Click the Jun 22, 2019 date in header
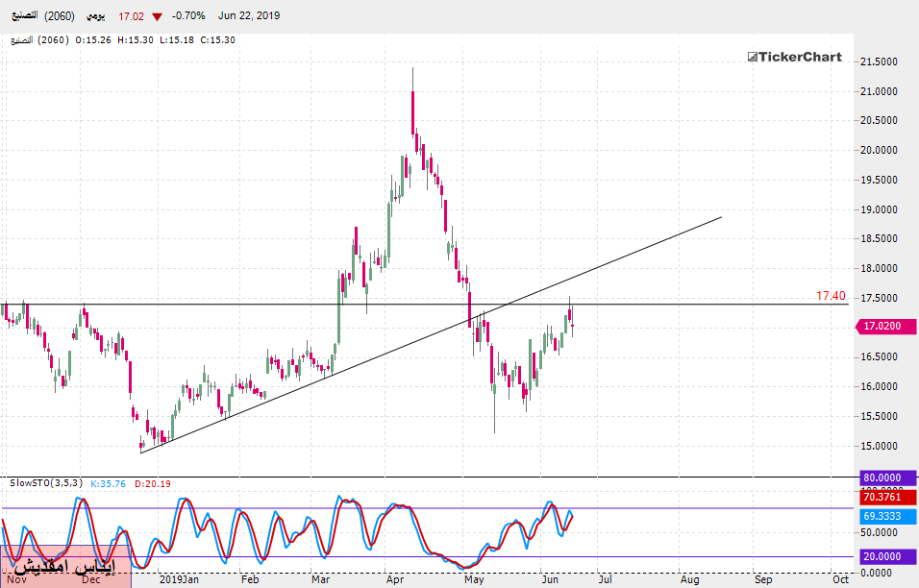 click(248, 16)
